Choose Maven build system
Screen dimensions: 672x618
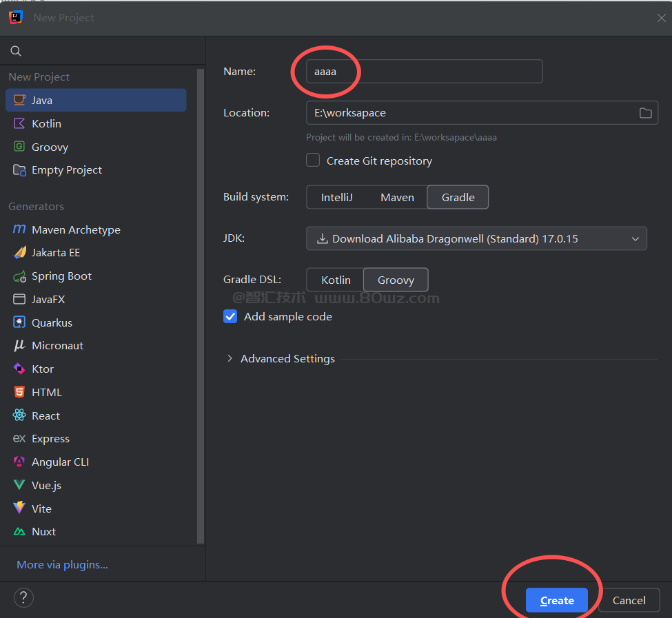(397, 198)
